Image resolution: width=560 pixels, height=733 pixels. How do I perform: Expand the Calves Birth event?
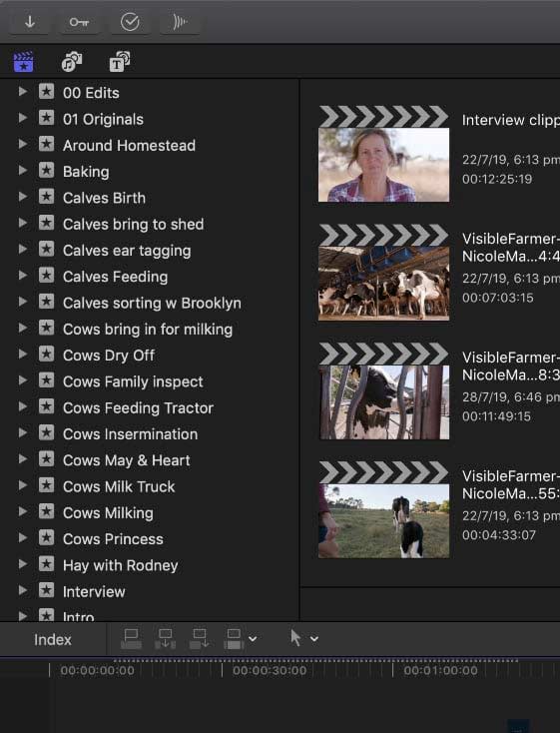(x=22, y=197)
